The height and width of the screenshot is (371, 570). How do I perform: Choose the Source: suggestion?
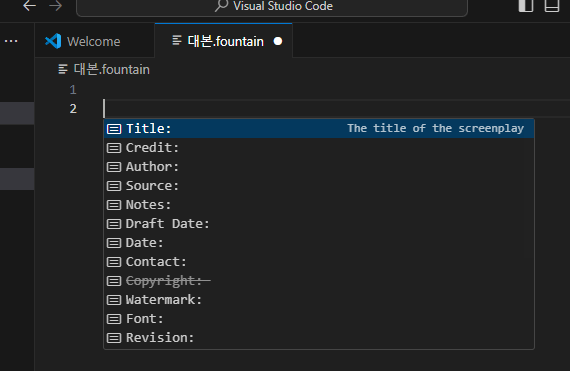[319, 186]
